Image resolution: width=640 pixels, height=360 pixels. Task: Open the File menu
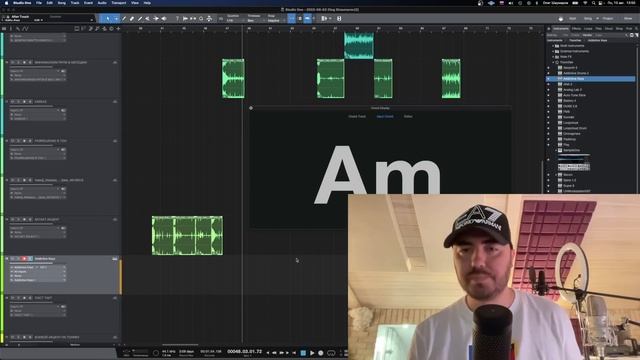(39, 3)
